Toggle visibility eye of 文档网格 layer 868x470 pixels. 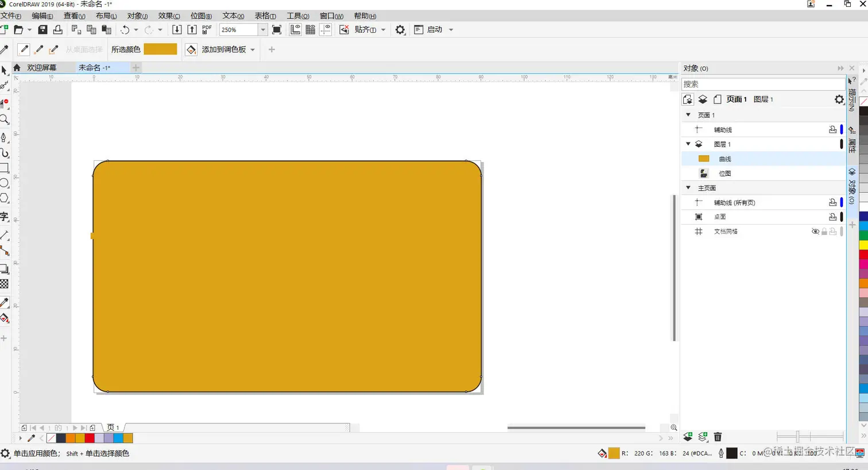tap(815, 232)
